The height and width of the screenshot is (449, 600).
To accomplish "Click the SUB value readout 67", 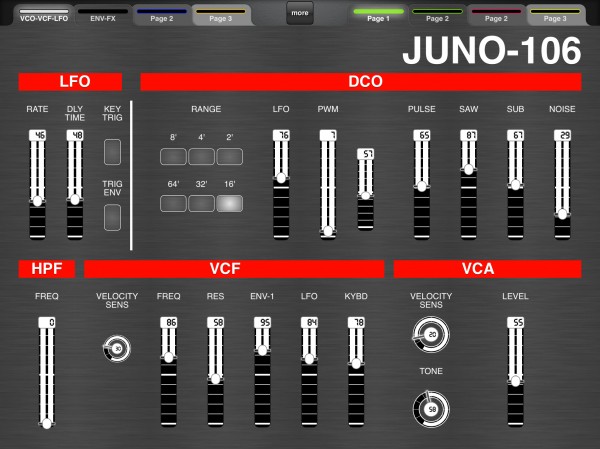I will point(515,135).
